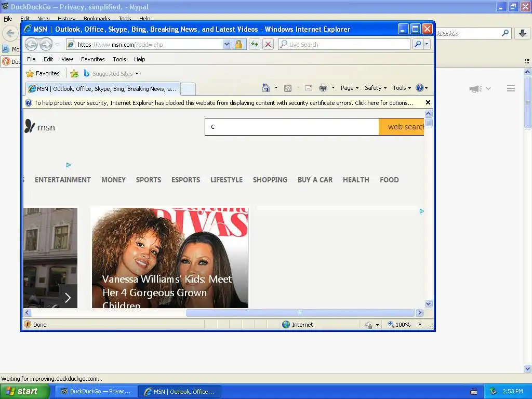Open the command bar Tools dropdown

(402, 88)
